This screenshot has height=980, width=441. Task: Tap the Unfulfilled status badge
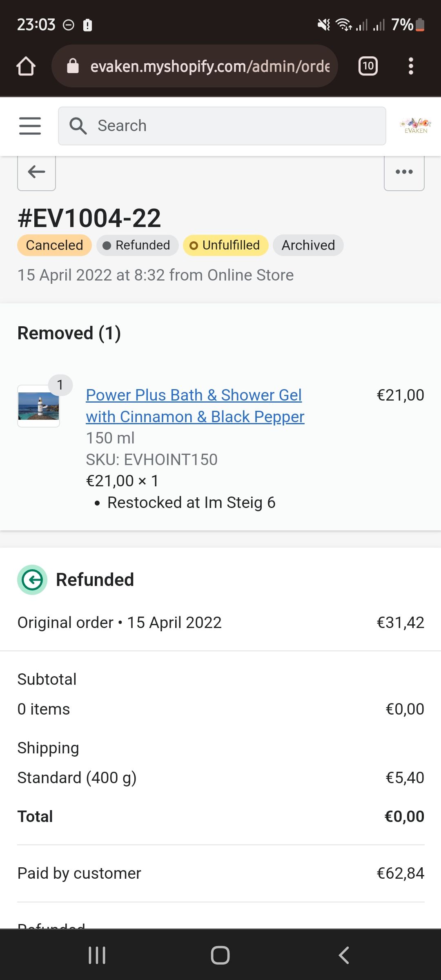coord(225,245)
